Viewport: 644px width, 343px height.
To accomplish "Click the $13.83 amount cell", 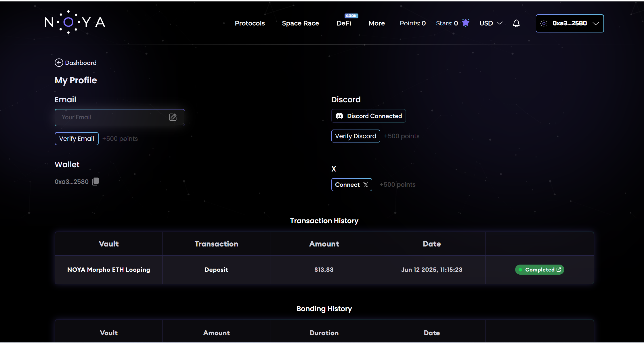I will coord(324,269).
